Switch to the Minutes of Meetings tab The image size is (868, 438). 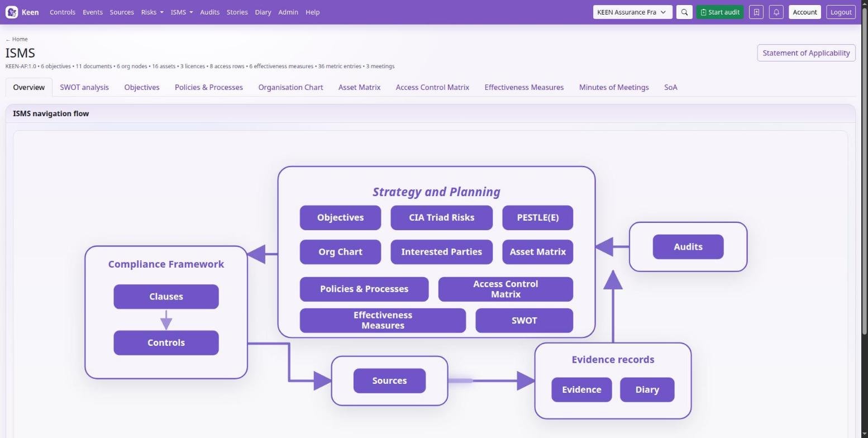[x=614, y=87]
